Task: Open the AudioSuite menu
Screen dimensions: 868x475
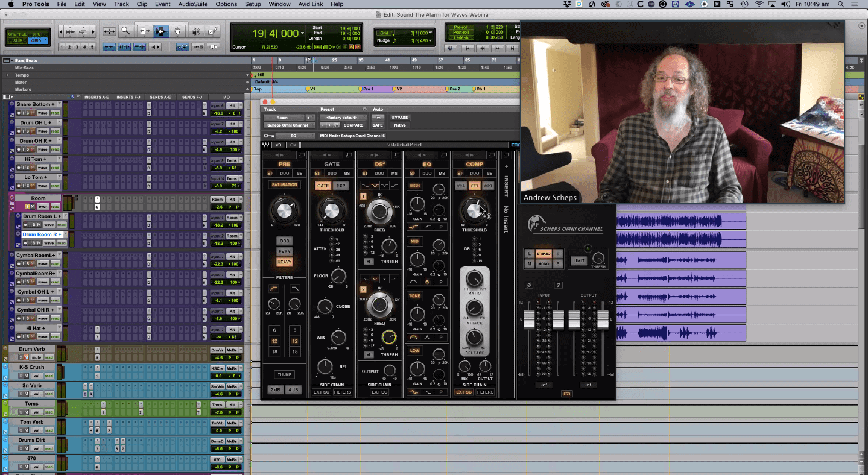Action: tap(192, 4)
